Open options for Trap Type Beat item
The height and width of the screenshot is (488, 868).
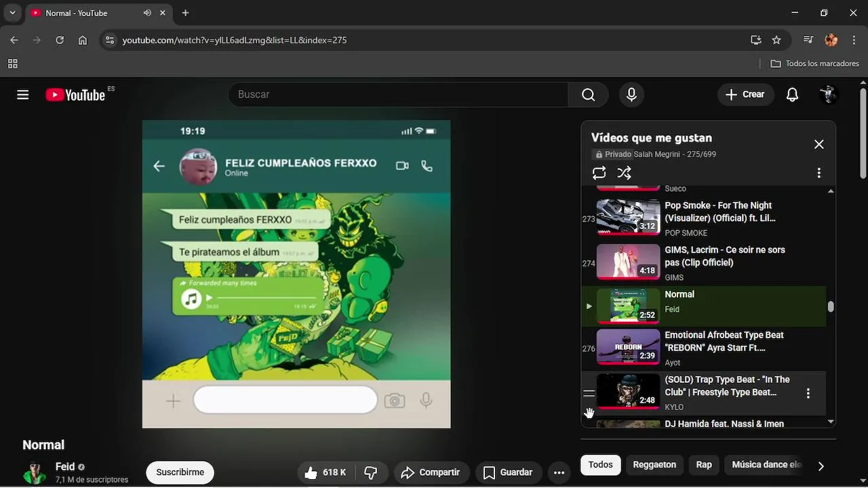tap(808, 393)
